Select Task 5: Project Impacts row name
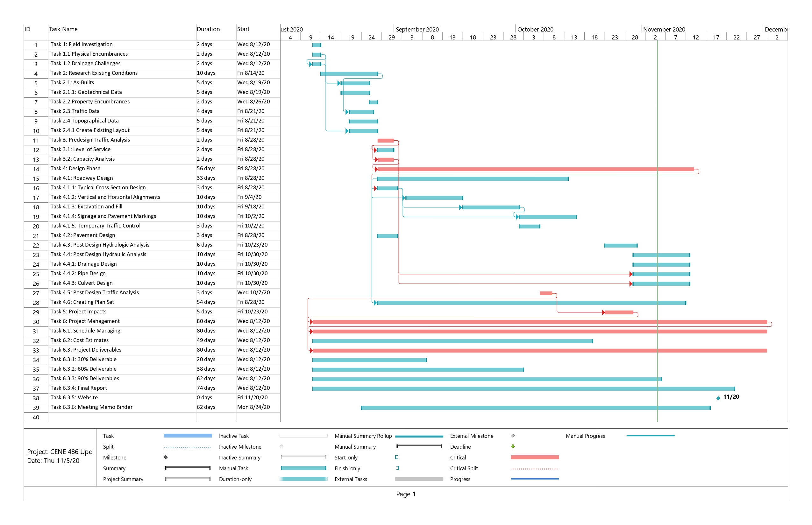 coord(78,311)
